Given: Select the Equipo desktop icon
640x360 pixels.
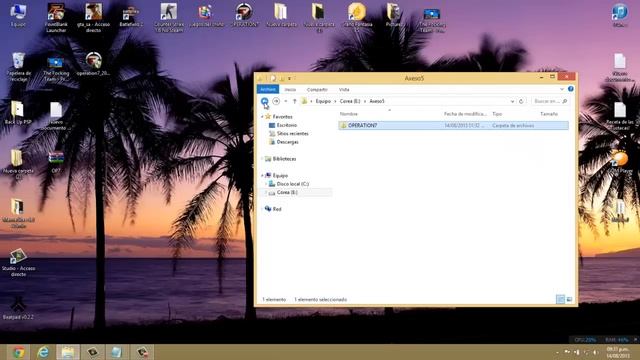Looking at the screenshot, I should [x=18, y=15].
